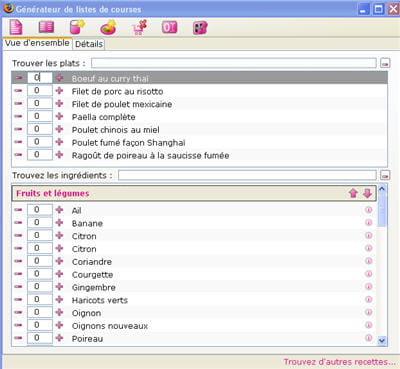The image size is (400, 369).
Task: Show info for Coriandre
Action: (369, 261)
